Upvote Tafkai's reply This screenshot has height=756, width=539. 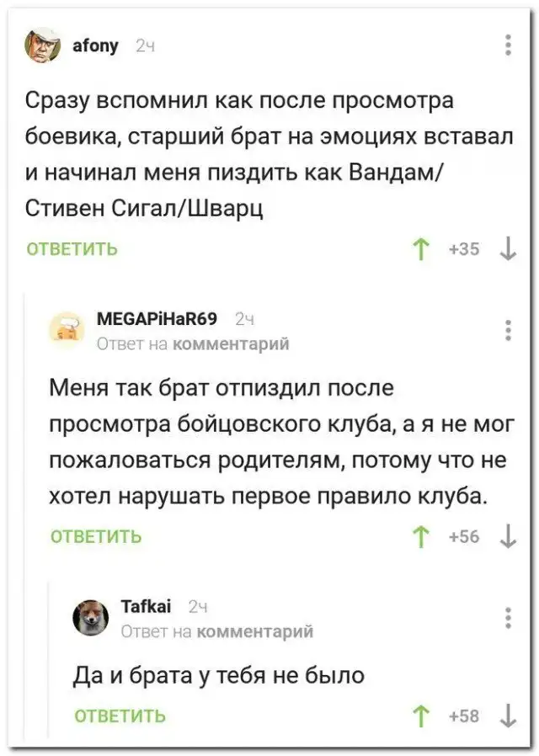pyautogui.click(x=420, y=716)
